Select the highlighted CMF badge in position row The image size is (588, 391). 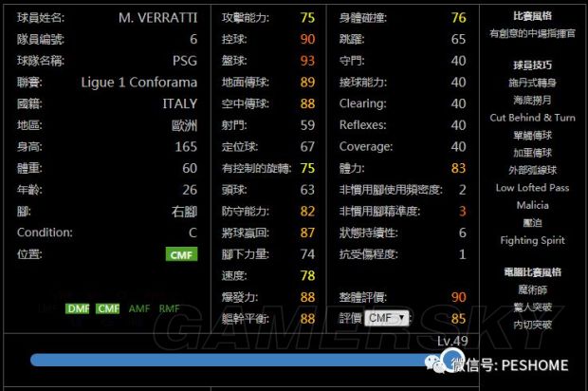(108, 308)
